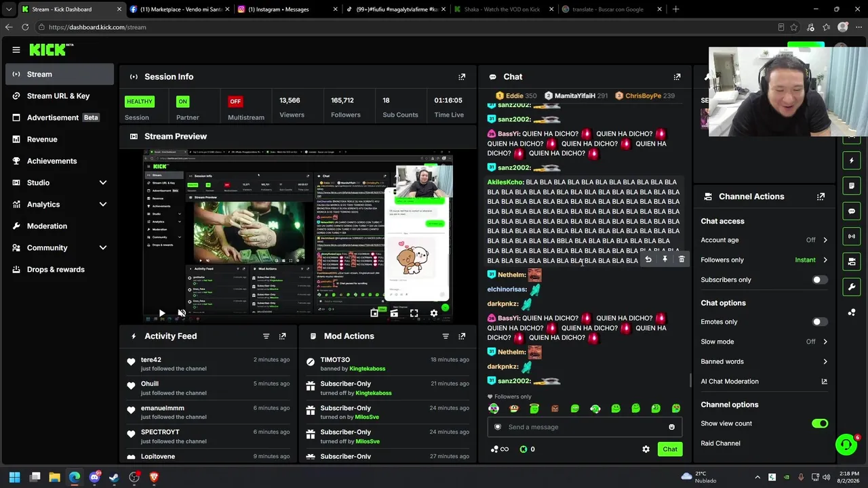This screenshot has width=868, height=488.
Task: Click the Send a message input field
Action: 585,427
